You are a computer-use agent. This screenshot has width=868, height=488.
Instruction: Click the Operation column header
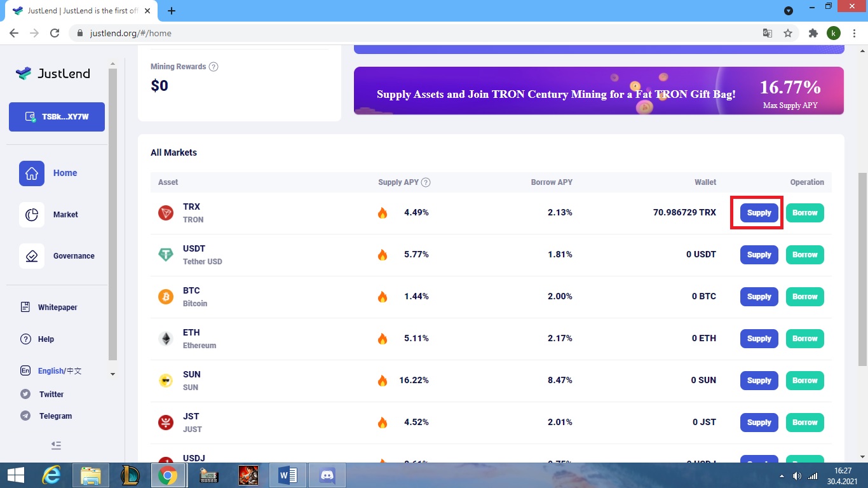(x=807, y=182)
